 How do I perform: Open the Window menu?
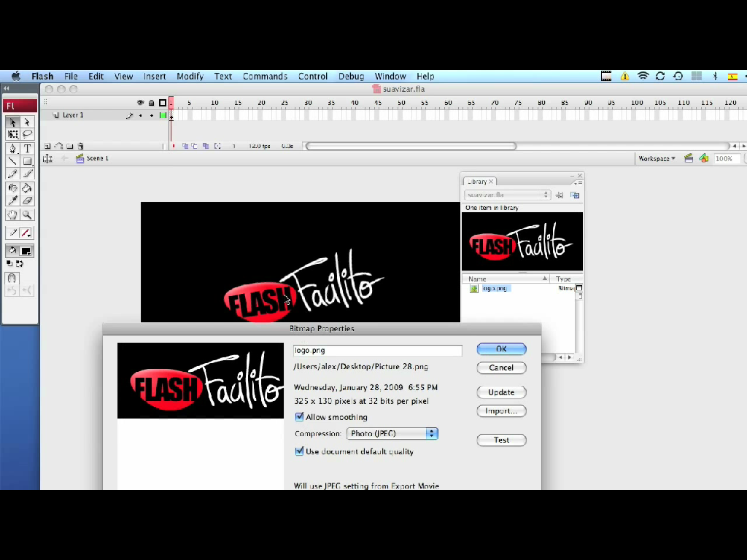(390, 76)
